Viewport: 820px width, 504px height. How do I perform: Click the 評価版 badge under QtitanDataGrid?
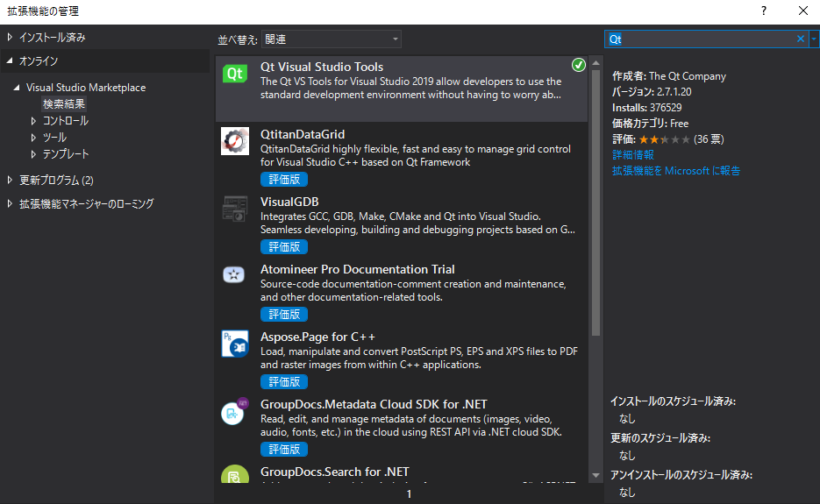(x=284, y=180)
